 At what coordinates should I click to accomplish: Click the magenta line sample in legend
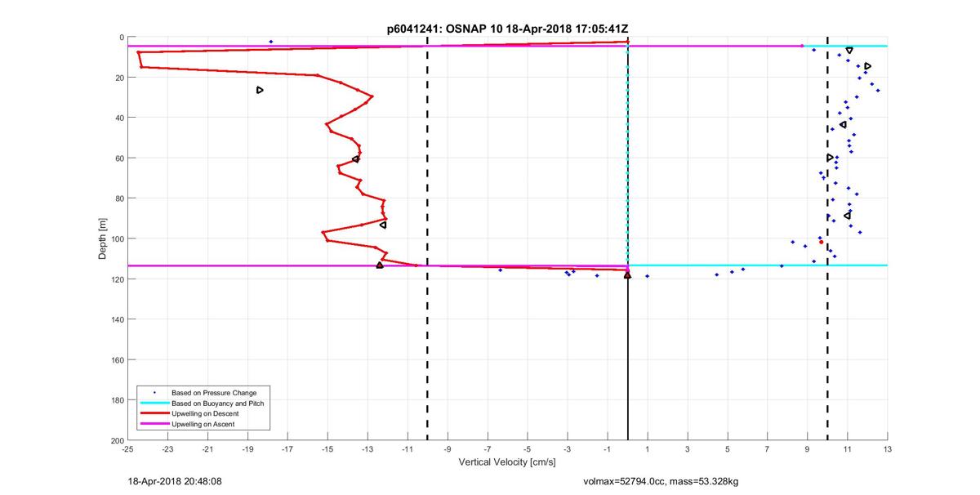154,424
